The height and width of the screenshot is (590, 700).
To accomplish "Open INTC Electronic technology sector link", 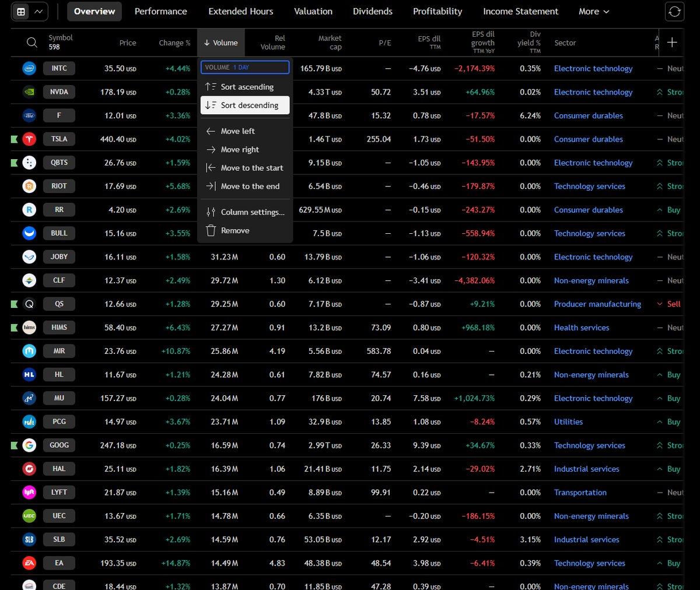I will click(593, 69).
